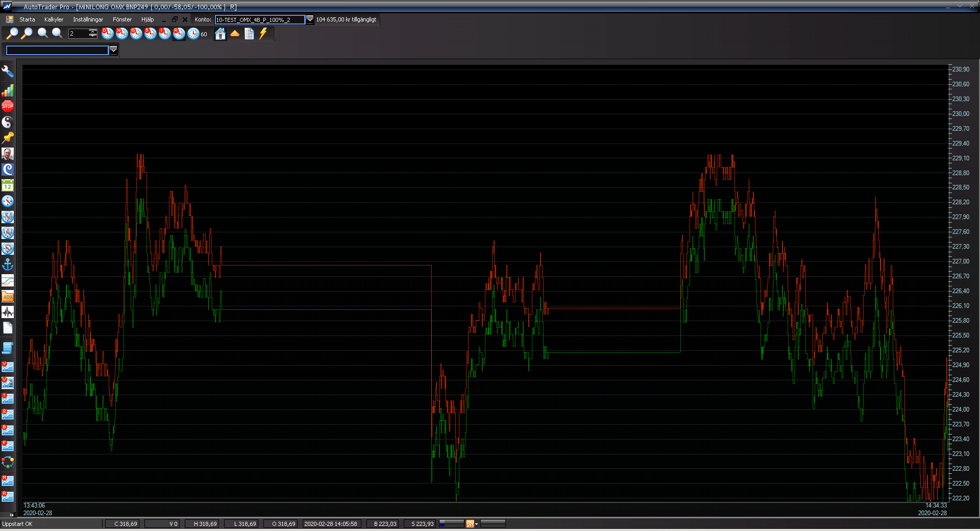980x531 pixels.
Task: Open the yin-yang icon in sidebar
Action: 8,122
